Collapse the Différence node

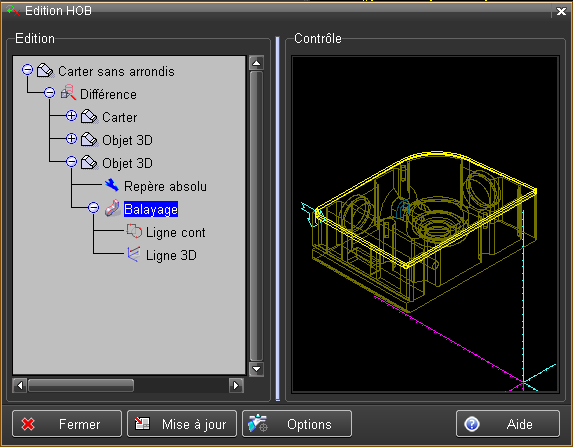pyautogui.click(x=49, y=92)
